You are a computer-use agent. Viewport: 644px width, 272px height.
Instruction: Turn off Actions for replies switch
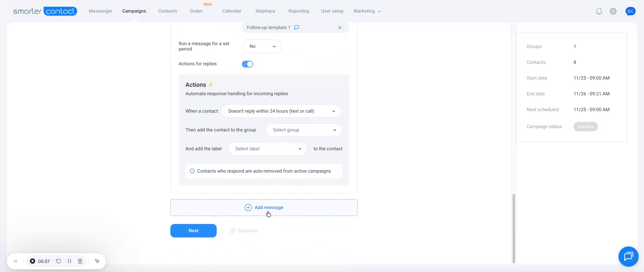248,64
